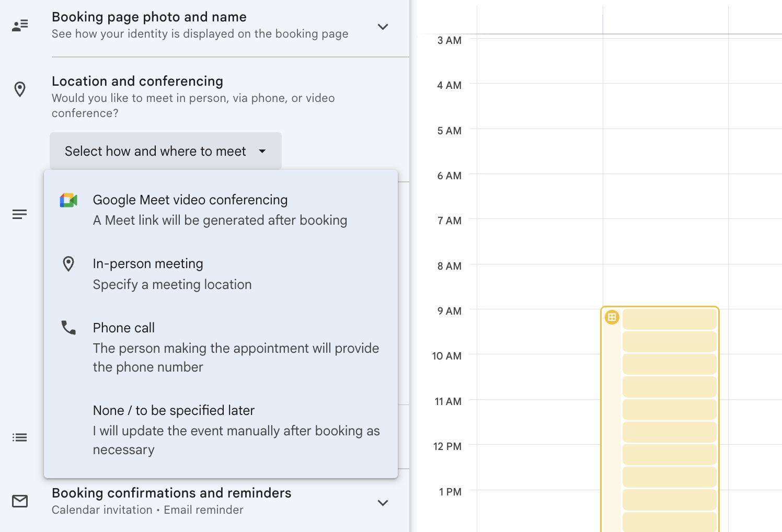The height and width of the screenshot is (532, 782).
Task: Click the Booking page photo and name heading
Action: (148, 17)
